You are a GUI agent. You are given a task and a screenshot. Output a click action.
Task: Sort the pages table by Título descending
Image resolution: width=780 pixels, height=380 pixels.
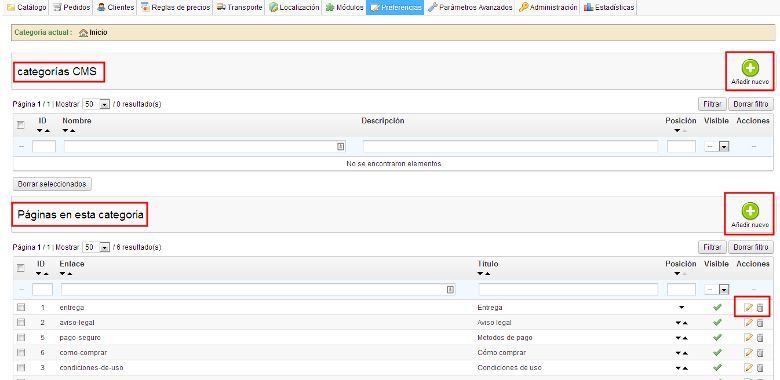coord(481,274)
